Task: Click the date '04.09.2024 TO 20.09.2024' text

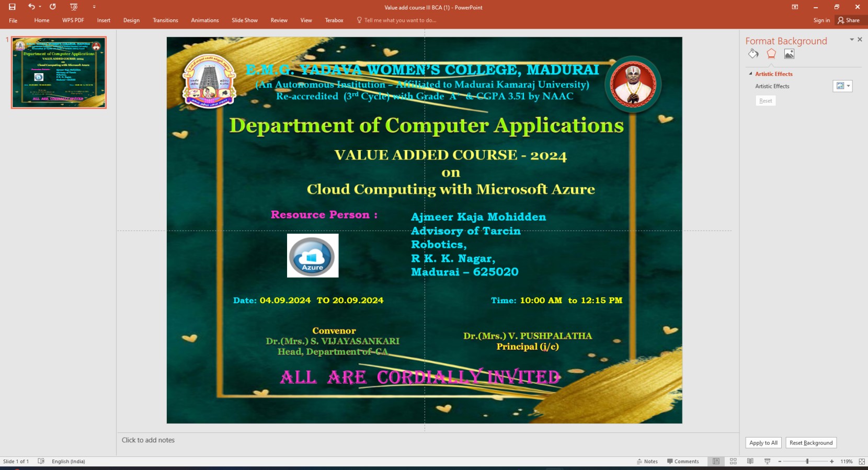Action: tap(322, 301)
